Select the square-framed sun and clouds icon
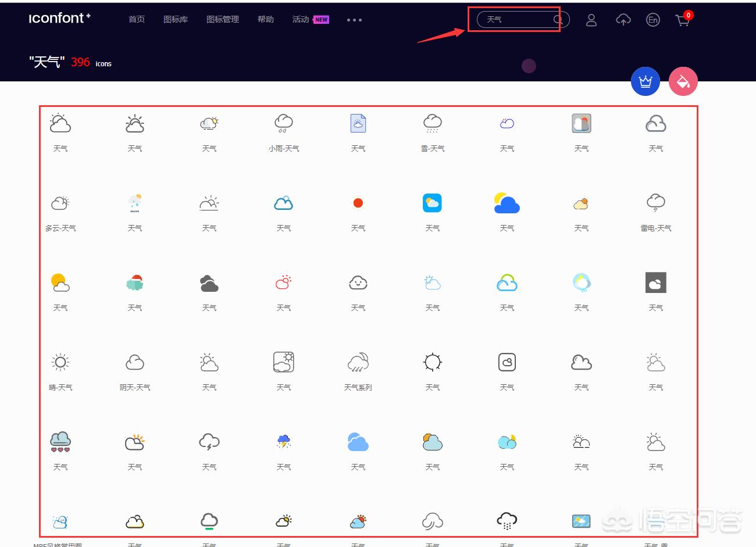The height and width of the screenshot is (547, 756). tap(284, 362)
